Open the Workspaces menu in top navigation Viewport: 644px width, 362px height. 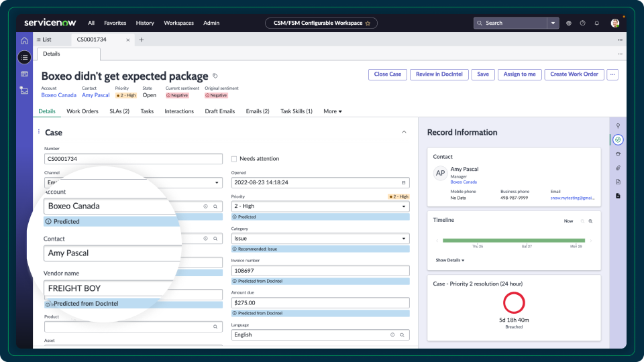(x=178, y=23)
